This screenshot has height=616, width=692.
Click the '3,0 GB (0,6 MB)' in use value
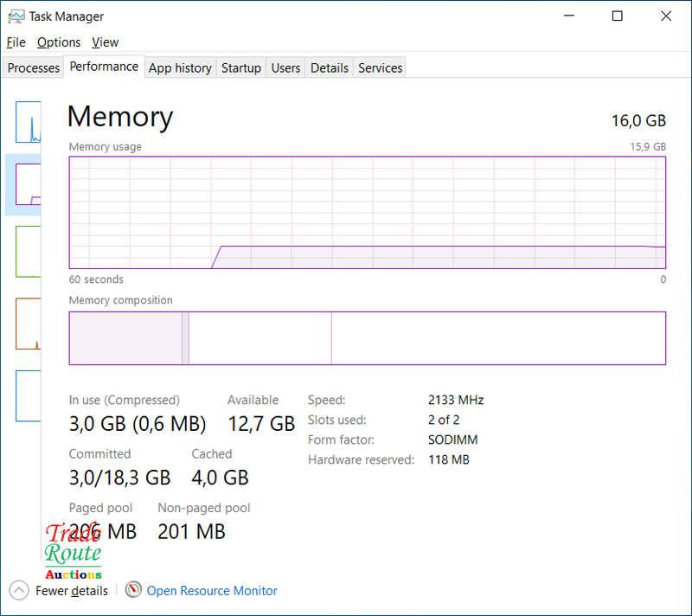click(138, 424)
